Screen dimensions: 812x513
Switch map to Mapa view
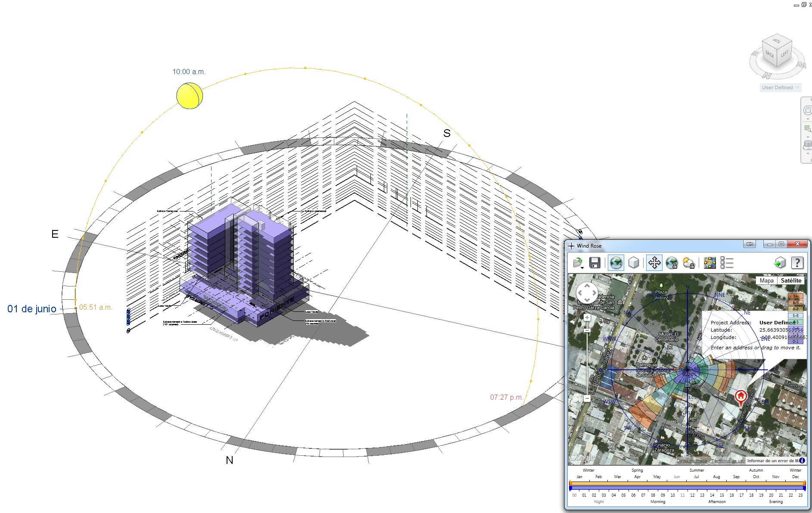point(766,280)
